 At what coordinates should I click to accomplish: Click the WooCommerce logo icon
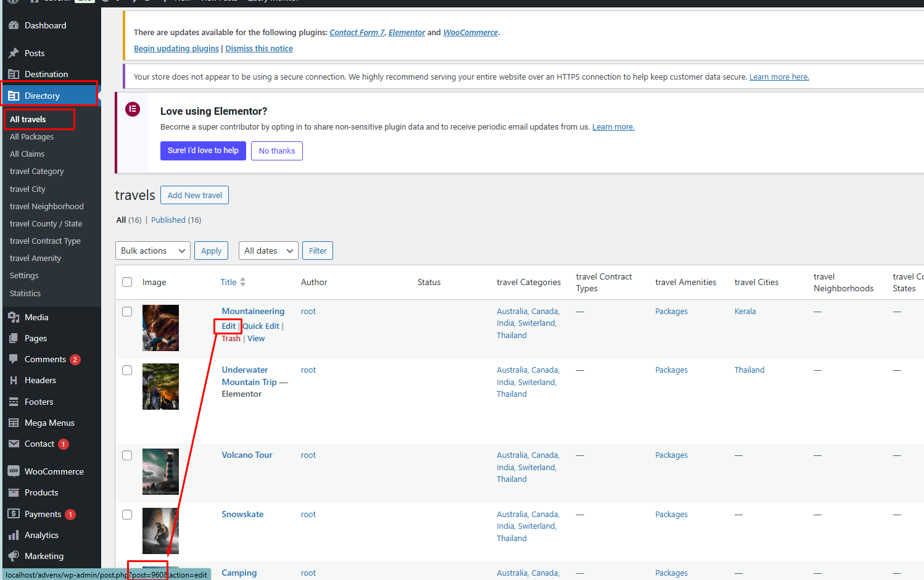tap(14, 471)
